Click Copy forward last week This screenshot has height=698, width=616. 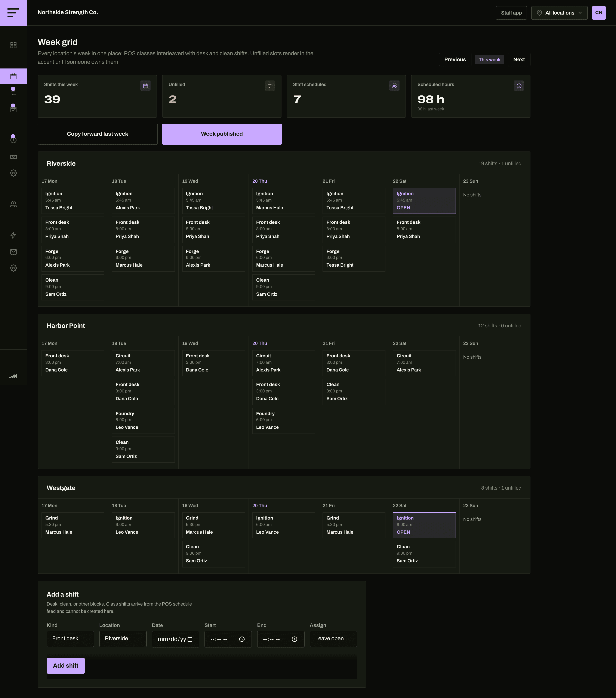(x=98, y=134)
